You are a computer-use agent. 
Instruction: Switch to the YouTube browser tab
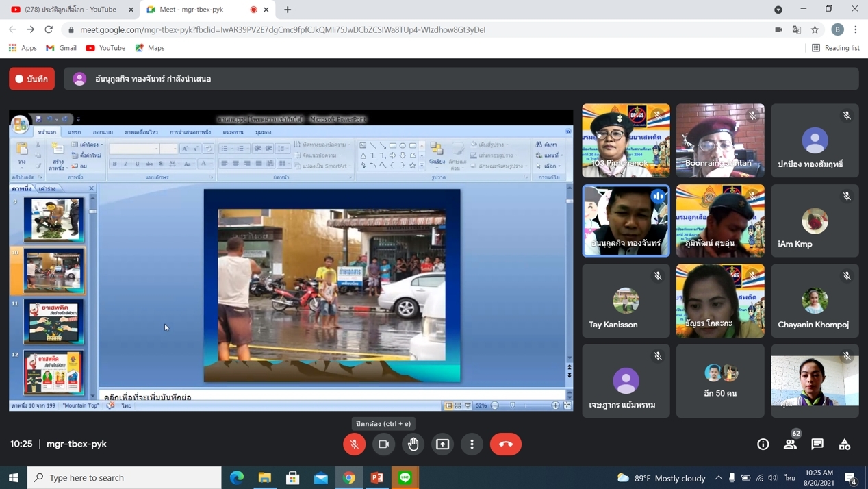coord(68,10)
